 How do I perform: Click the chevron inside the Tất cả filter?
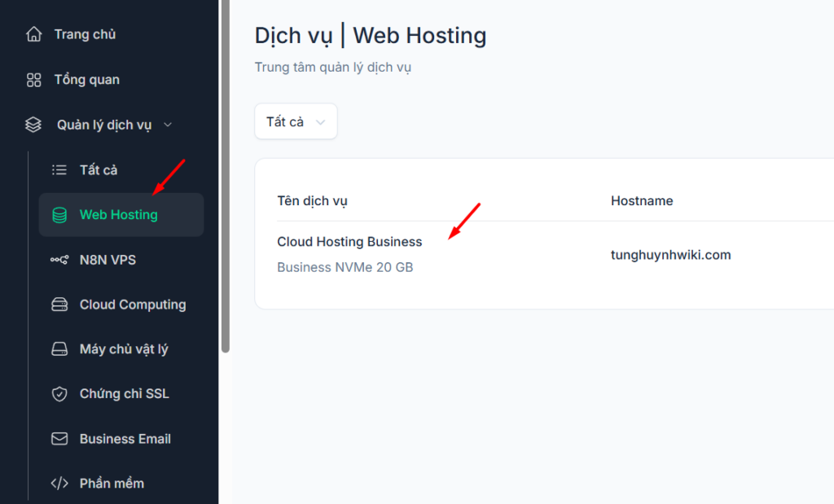coord(320,122)
